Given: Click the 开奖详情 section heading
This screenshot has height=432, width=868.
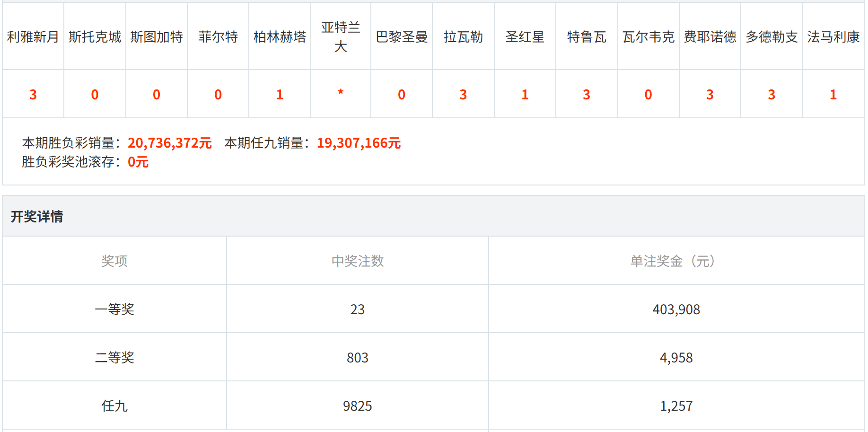Looking at the screenshot, I should [37, 217].
